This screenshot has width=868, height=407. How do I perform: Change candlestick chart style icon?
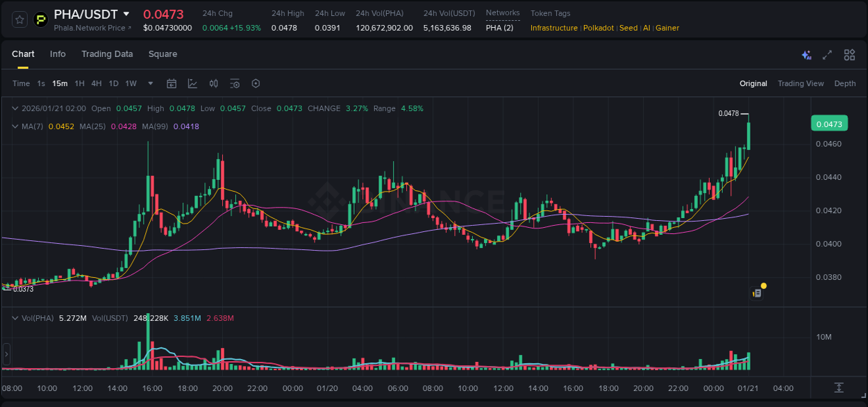point(214,83)
